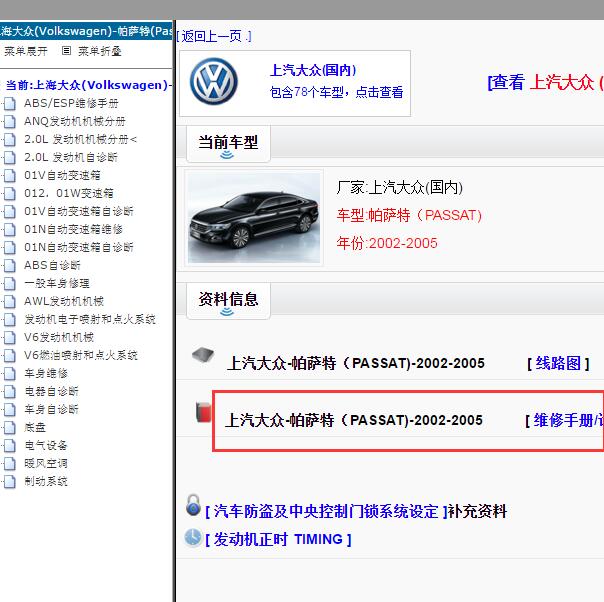The height and width of the screenshot is (602, 604).
Task: Click the 上海大众(Volkswagen)-帕萨特 panel header
Action: coord(86,31)
